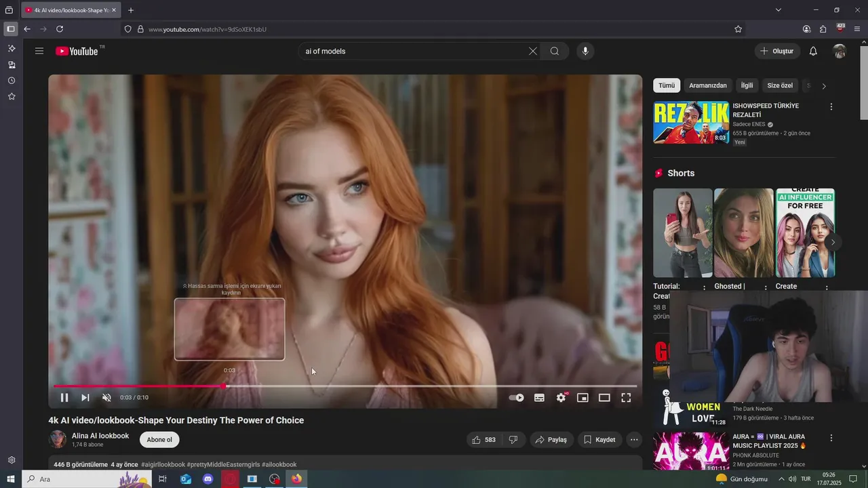The width and height of the screenshot is (868, 488).
Task: Start voice search with microphone
Action: coord(585,51)
